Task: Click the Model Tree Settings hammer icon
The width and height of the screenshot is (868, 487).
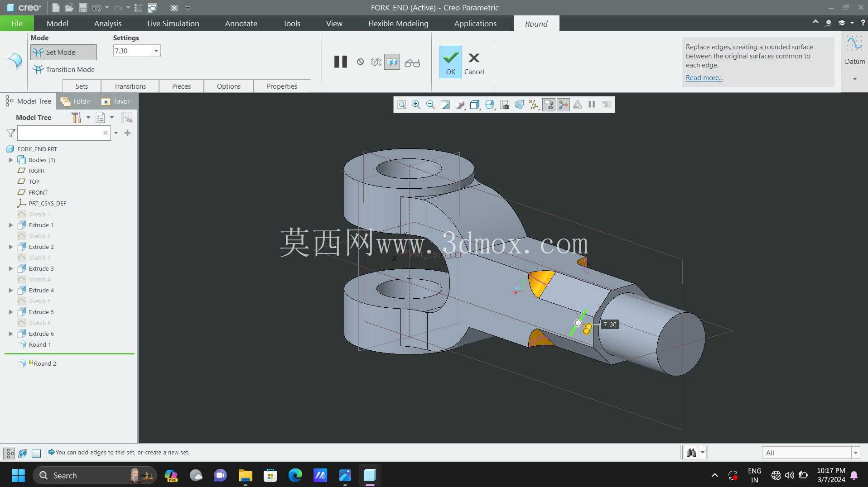Action: [76, 118]
